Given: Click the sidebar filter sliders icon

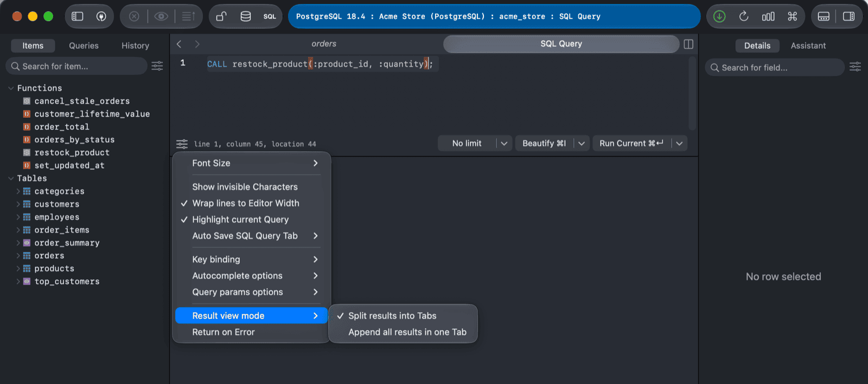Looking at the screenshot, I should 157,66.
